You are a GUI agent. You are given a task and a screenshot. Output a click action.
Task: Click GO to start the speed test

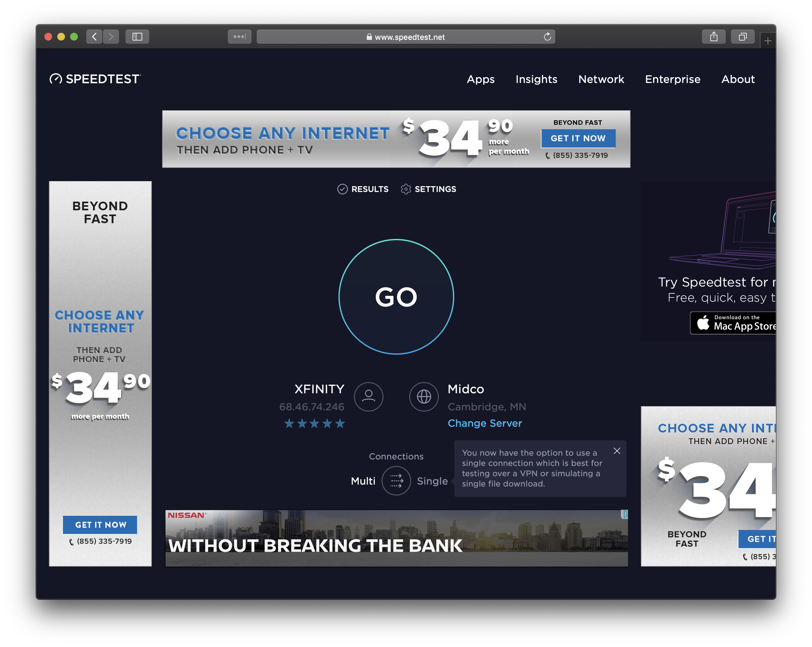point(396,297)
